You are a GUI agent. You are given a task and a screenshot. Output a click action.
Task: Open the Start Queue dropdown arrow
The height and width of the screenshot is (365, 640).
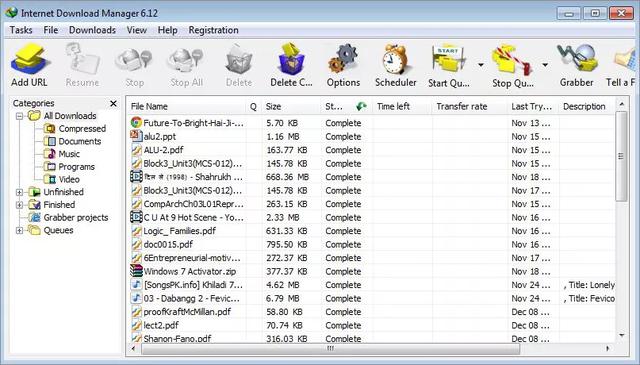tap(481, 65)
